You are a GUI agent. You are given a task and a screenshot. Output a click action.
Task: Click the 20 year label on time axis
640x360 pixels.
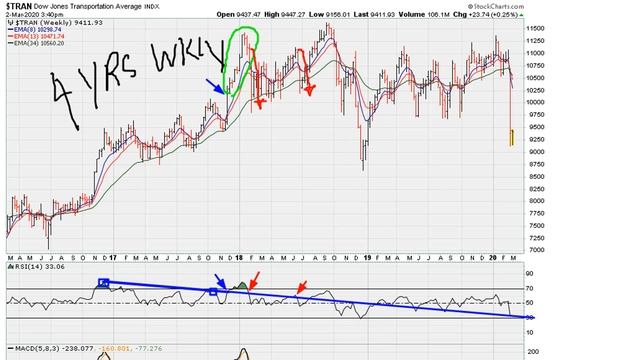click(x=493, y=258)
